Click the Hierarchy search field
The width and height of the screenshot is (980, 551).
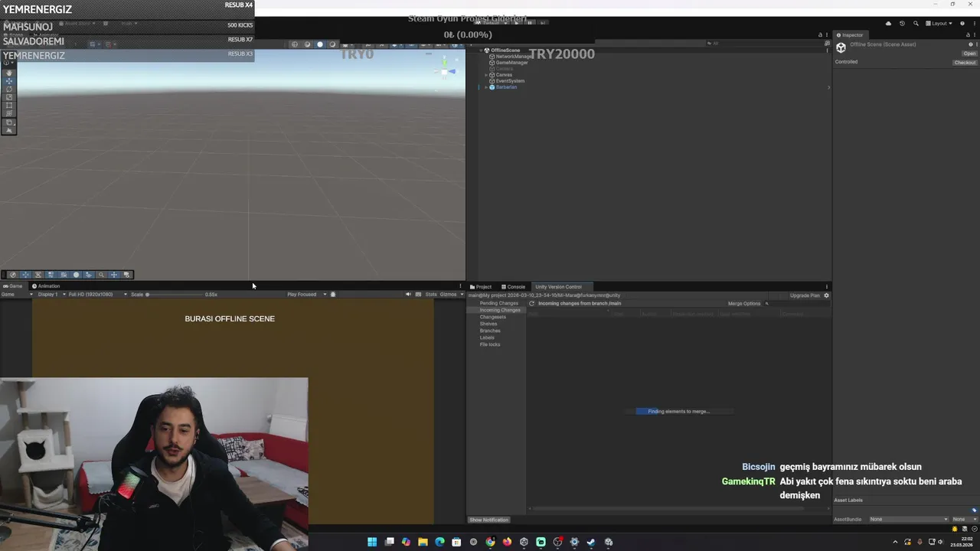click(x=764, y=43)
